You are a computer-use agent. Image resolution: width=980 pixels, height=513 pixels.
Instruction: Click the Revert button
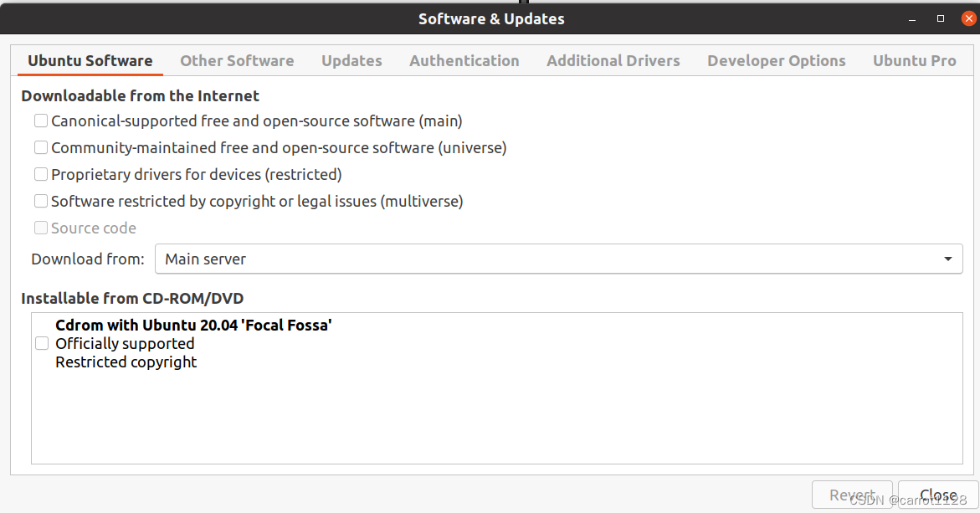pos(853,495)
